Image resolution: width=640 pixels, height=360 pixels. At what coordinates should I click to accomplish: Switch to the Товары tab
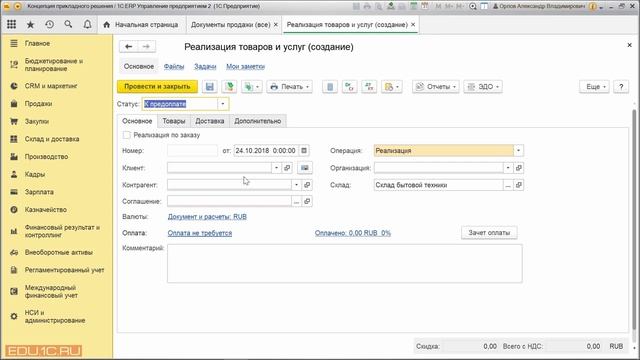pos(173,121)
